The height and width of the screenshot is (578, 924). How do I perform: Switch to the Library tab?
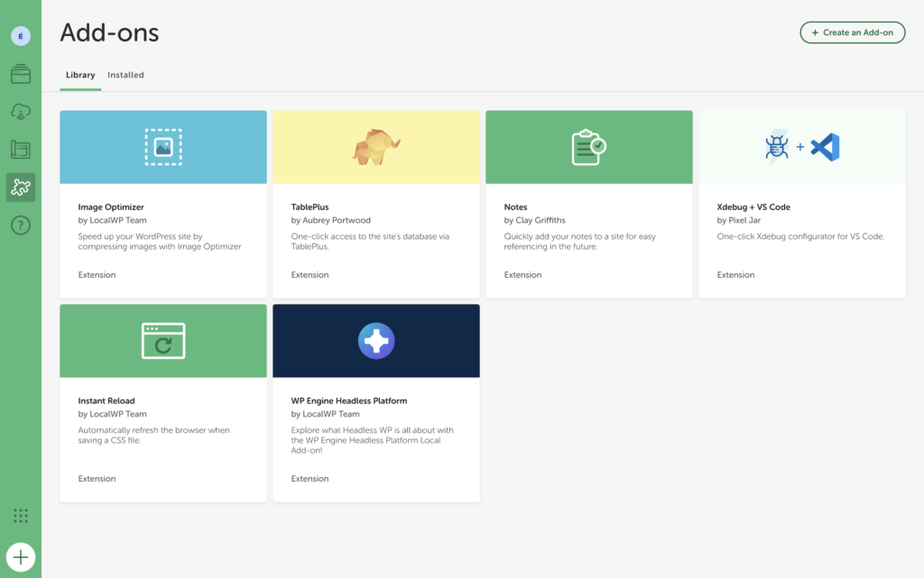coord(80,75)
